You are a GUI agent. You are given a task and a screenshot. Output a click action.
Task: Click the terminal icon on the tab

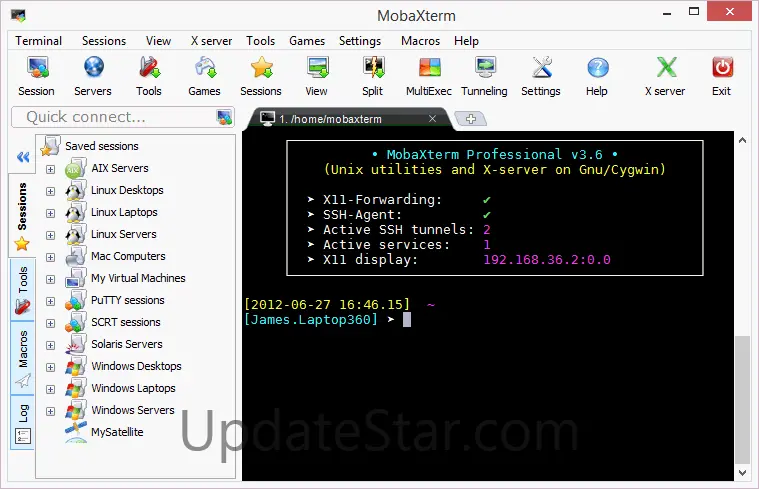pyautogui.click(x=267, y=119)
